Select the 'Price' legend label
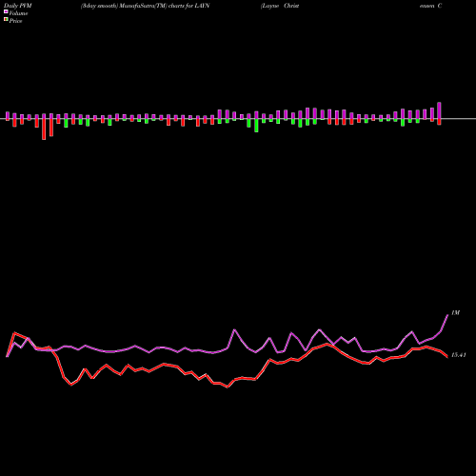Viewport: 476px width, 476px height. point(15,21)
